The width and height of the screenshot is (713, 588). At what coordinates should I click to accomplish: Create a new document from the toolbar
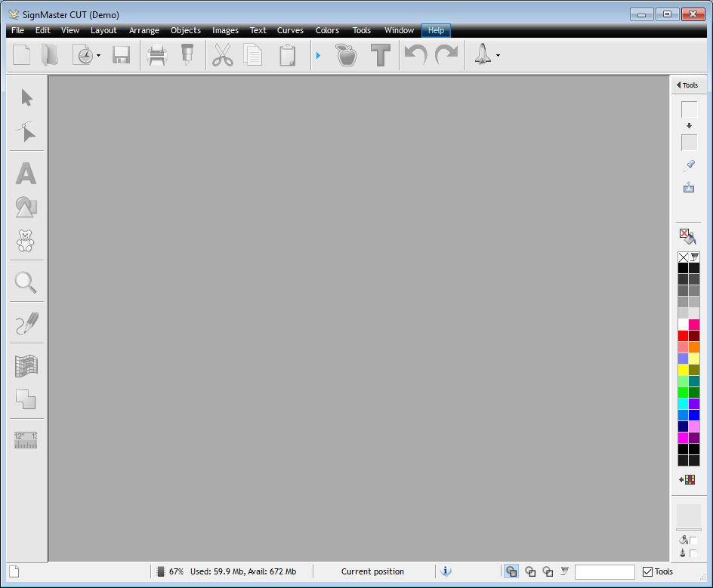pos(21,55)
